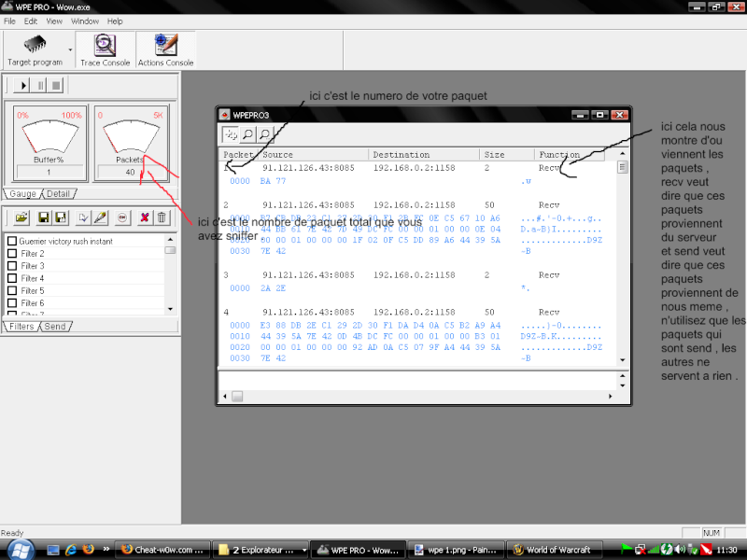Click the horizontal scroll right arrow in WPEPRO3
Viewport: 747px width, 560px height.
tap(611, 396)
